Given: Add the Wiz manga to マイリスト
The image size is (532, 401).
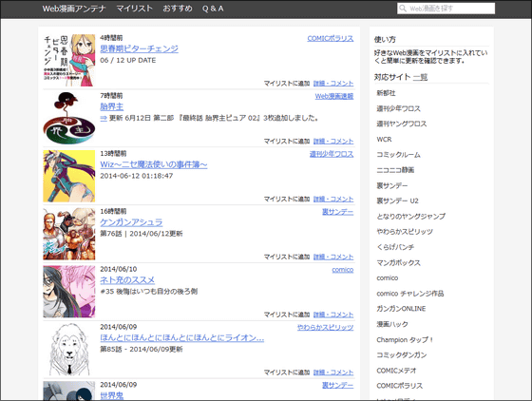Looking at the screenshot, I should [x=287, y=200].
